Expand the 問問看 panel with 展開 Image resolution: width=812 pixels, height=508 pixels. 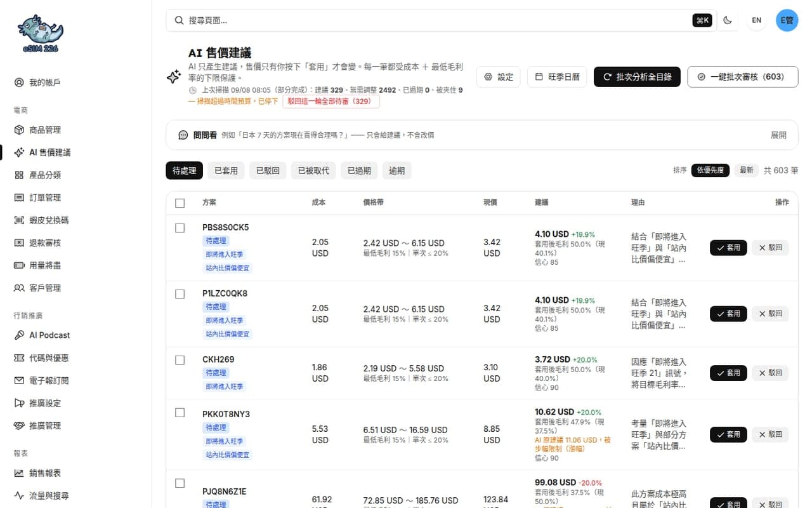(778, 135)
